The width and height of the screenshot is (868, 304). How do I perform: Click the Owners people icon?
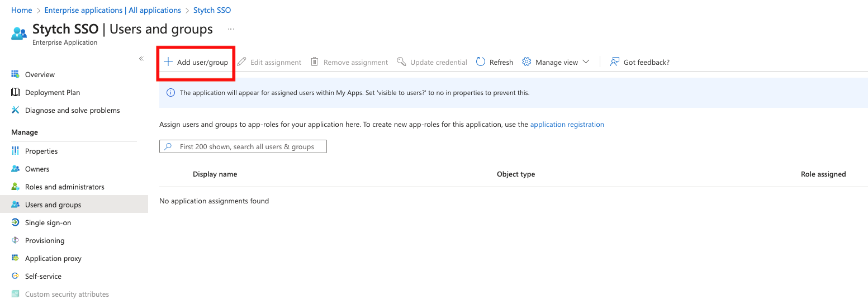click(16, 169)
